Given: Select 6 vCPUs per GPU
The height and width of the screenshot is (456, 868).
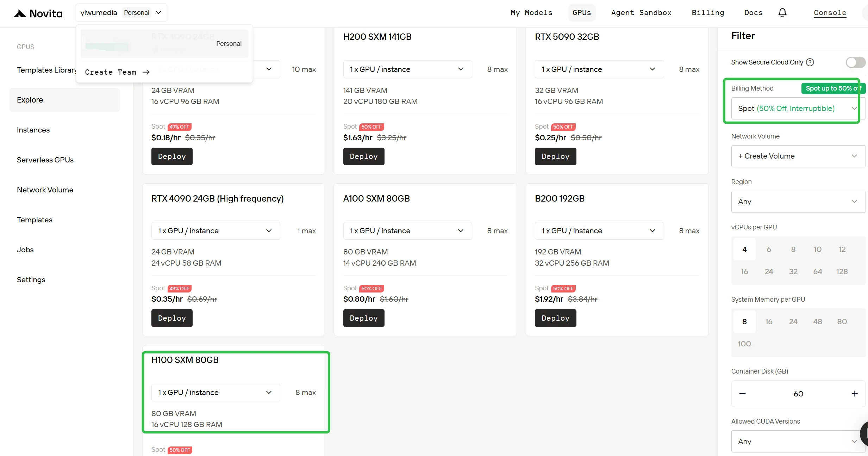Looking at the screenshot, I should point(769,249).
